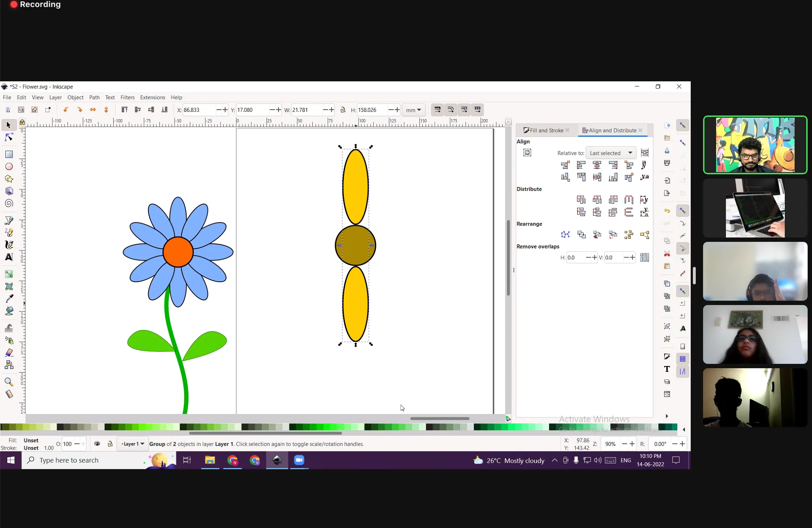This screenshot has width=812, height=528.
Task: Click the Remove overlaps apply button
Action: coord(644,257)
